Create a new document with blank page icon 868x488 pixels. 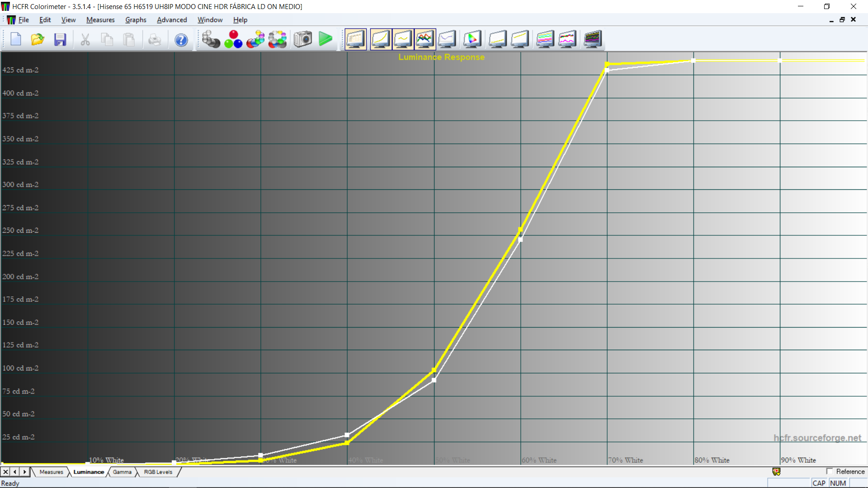16,40
